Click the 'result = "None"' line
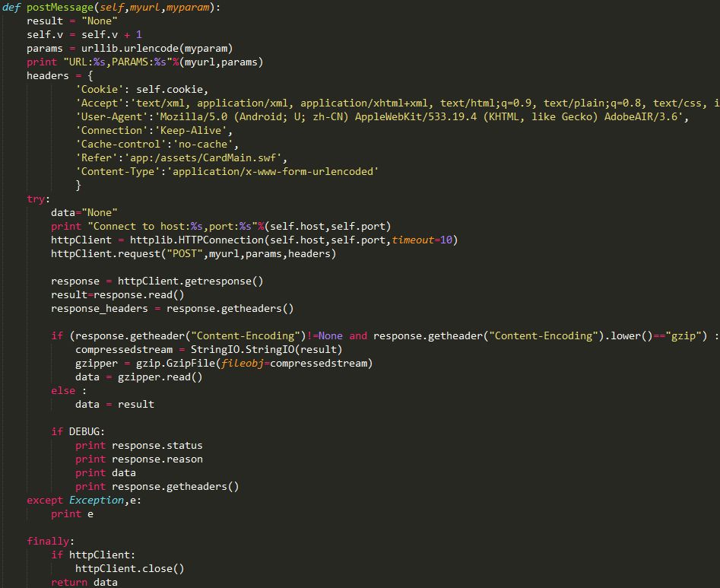 pos(72,21)
